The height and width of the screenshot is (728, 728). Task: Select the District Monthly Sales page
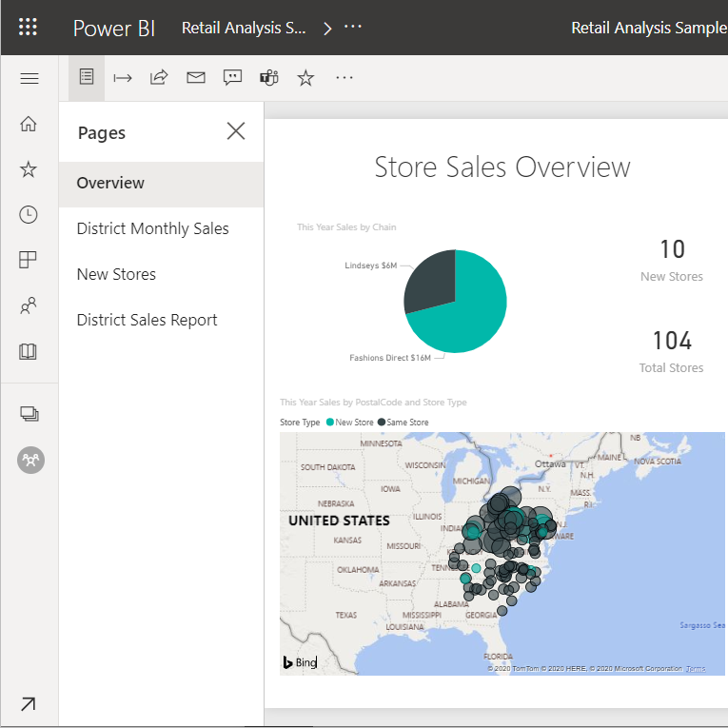[x=161, y=229]
